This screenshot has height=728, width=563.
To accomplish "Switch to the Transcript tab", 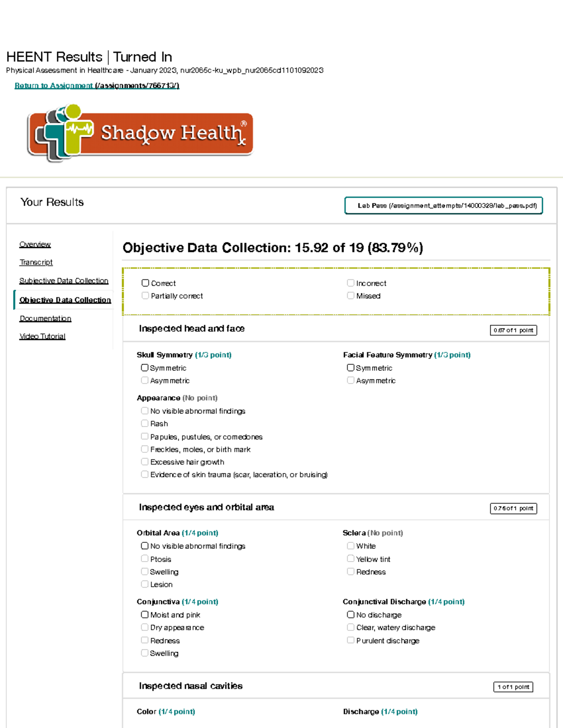I will click(x=36, y=262).
